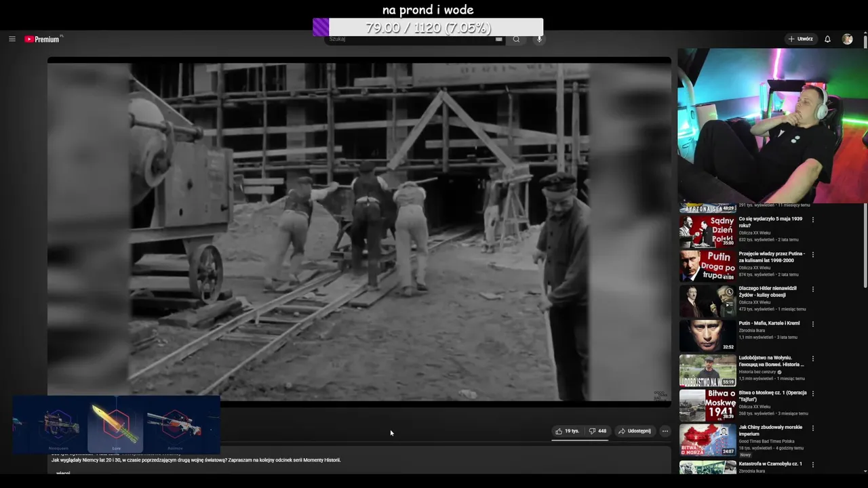
Task: Dislike the video (448)
Action: (x=597, y=431)
